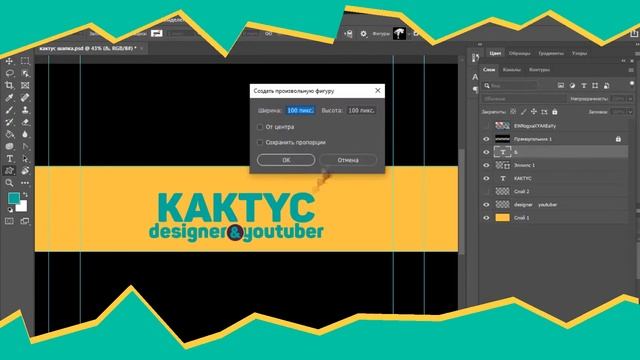Filter layers by shape type
This screenshot has height=360, width=640.
[595, 85]
